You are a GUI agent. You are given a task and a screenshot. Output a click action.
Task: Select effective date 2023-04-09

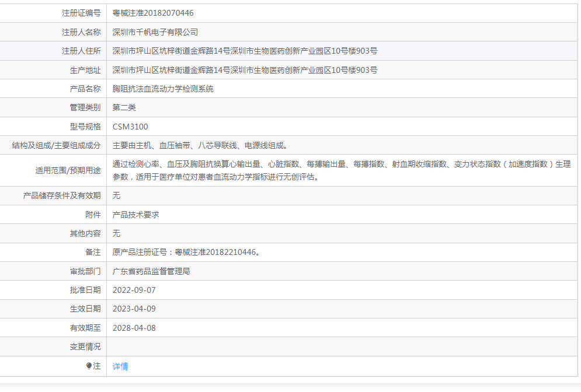pos(134,309)
